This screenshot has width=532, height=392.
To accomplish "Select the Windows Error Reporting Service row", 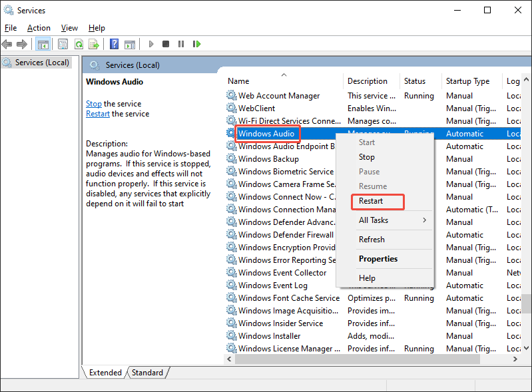I will [373, 260].
